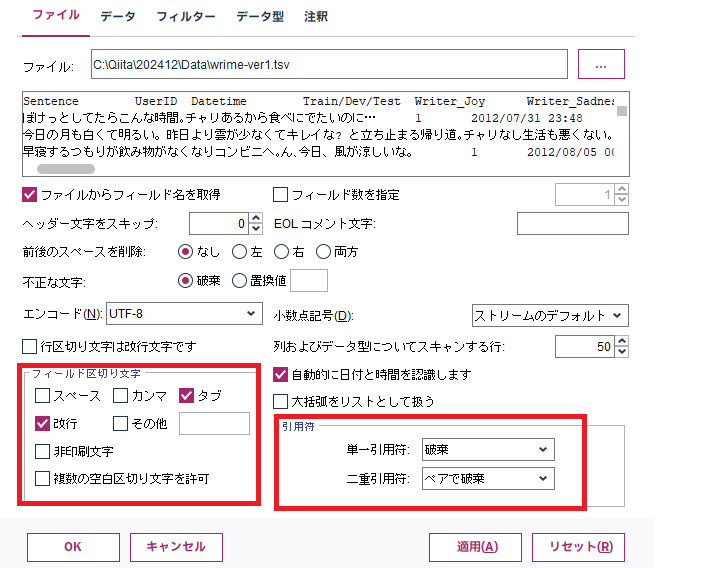Enable 複数の空白区切り文字を許可 checkbox

(x=42, y=479)
